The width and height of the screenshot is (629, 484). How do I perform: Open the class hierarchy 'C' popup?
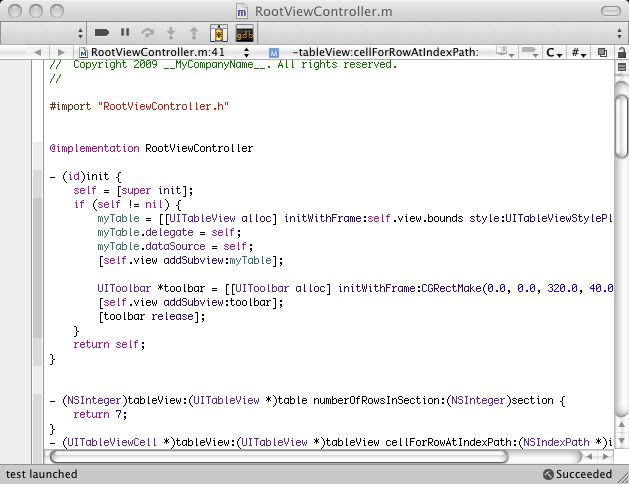pos(554,53)
